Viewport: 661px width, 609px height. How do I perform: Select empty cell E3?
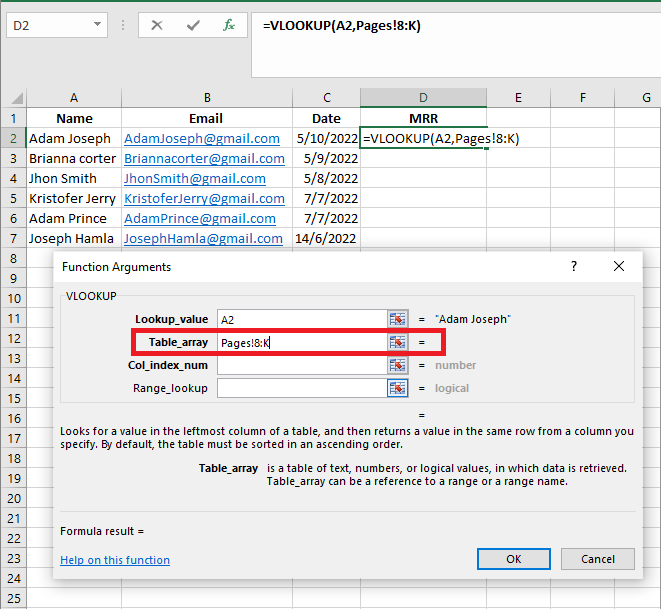518,158
